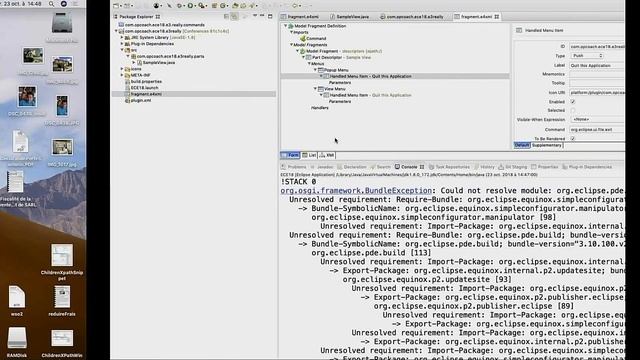
Task: Open the History view tab
Action: pyautogui.click(x=484, y=167)
